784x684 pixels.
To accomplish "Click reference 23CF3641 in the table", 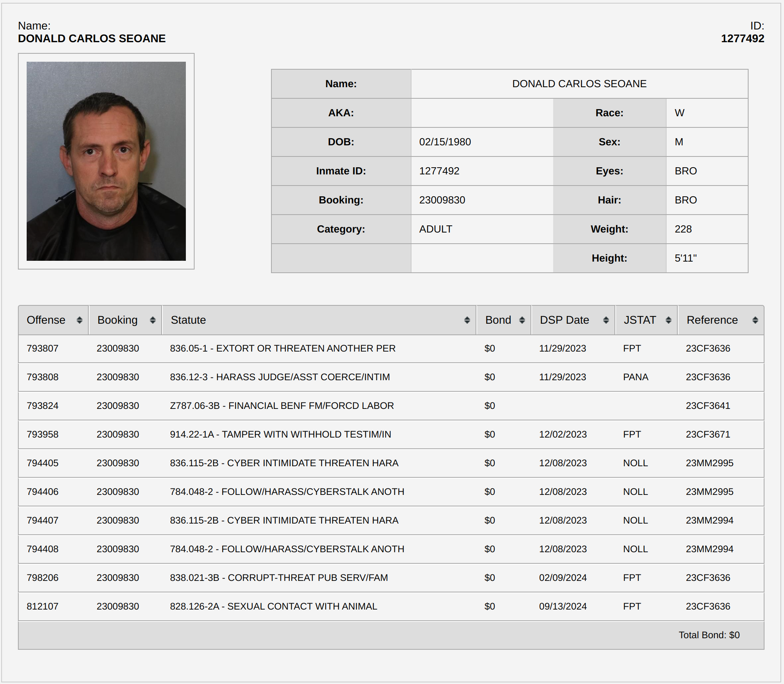I will point(708,406).
